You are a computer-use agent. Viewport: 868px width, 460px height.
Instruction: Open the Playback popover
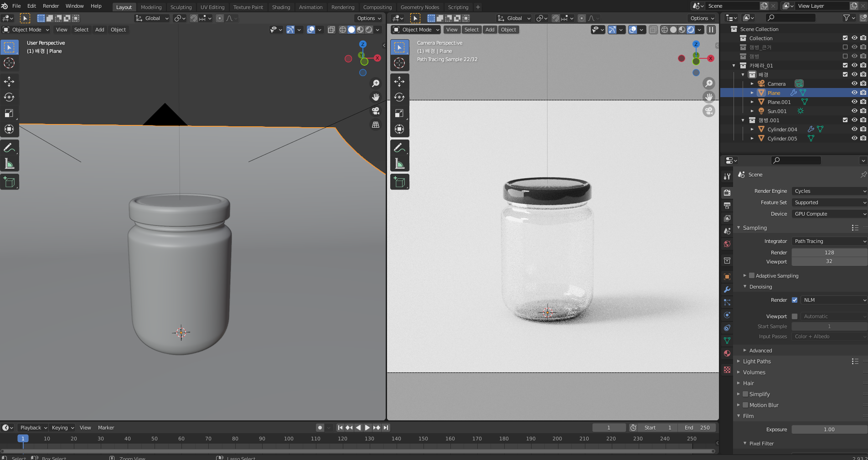(33, 428)
